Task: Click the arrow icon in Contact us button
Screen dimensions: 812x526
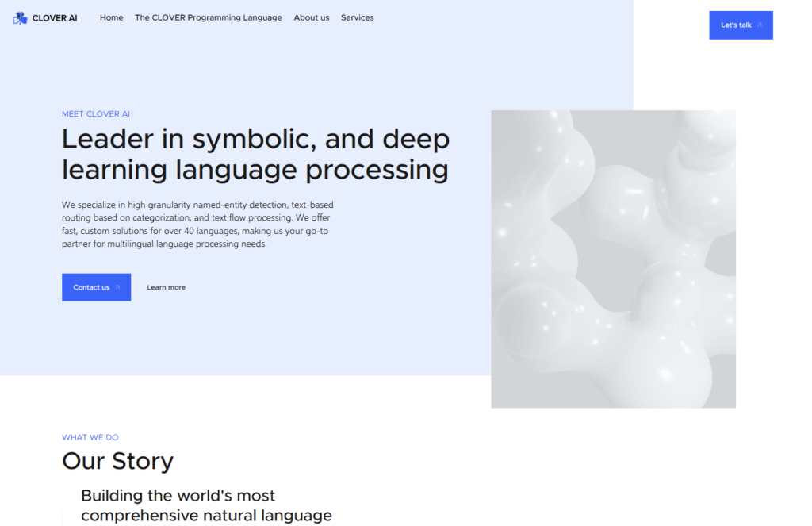Action: pyautogui.click(x=117, y=287)
